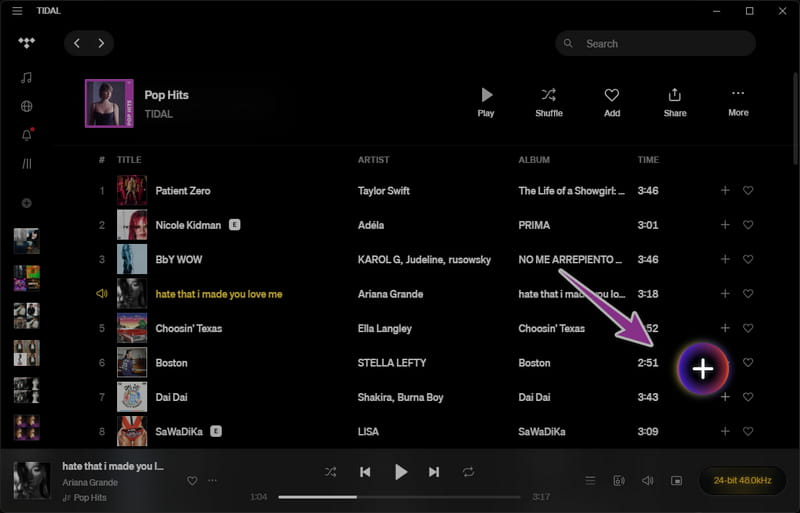Favorite Choosin' Texas with heart
This screenshot has height=513, width=800.
point(748,328)
